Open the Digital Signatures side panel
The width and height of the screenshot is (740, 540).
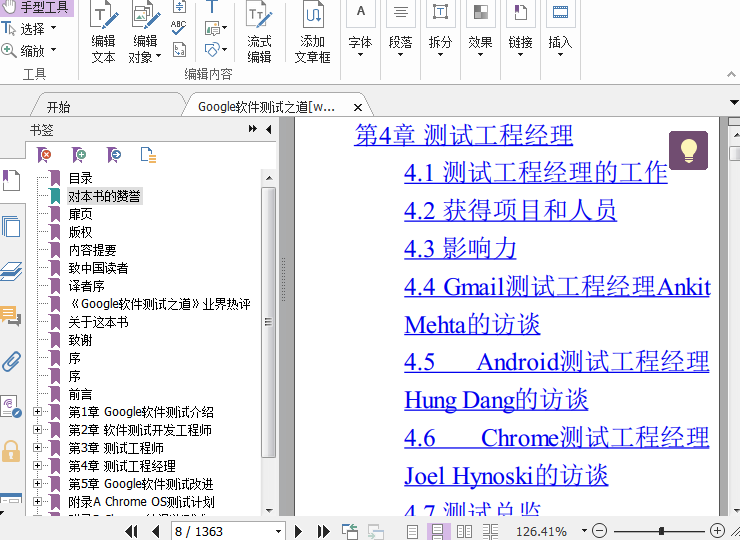[x=11, y=406]
